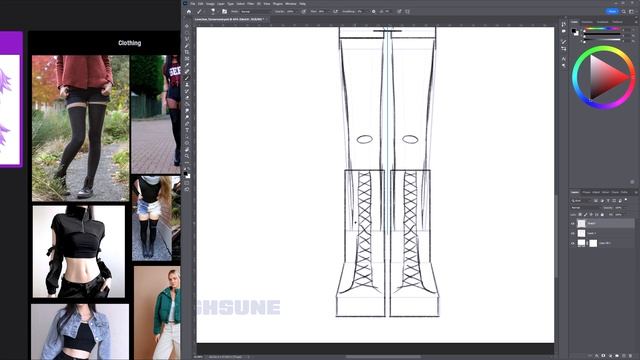
Task: Toggle pressure controls brush size
Action: 399,11
